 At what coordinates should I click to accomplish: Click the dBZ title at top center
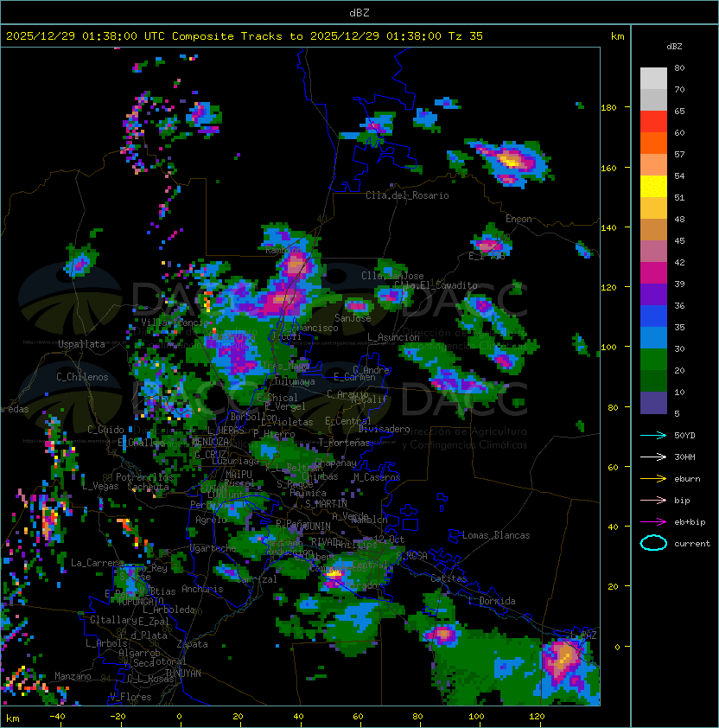pyautogui.click(x=359, y=12)
